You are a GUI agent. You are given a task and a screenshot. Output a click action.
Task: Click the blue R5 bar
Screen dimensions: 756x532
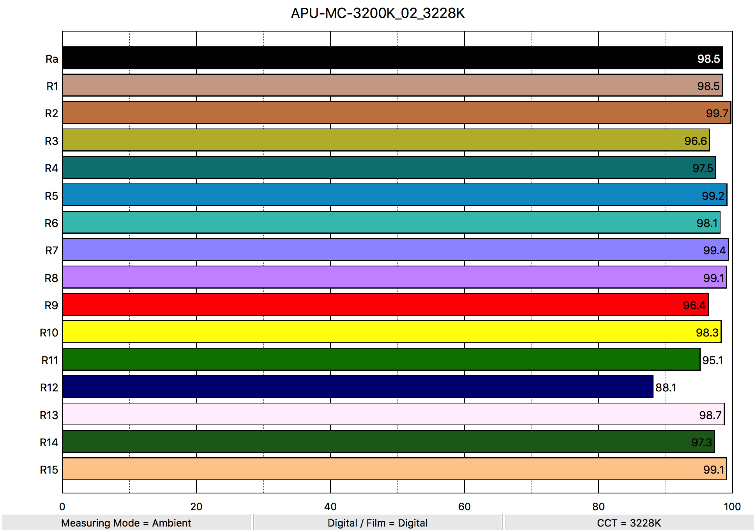pyautogui.click(x=390, y=195)
